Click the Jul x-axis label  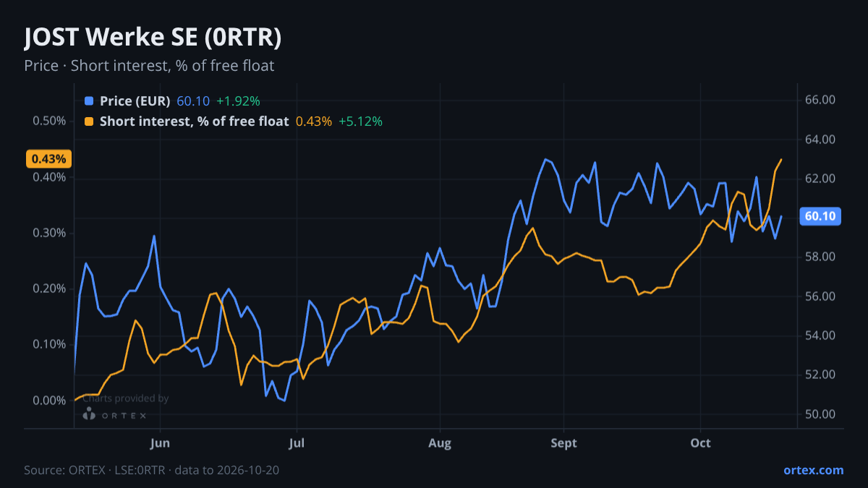(296, 443)
